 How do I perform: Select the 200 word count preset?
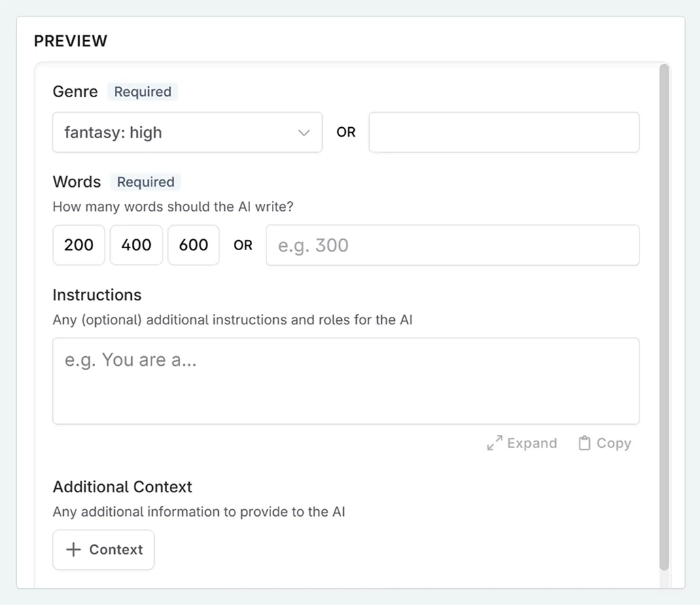click(x=78, y=245)
